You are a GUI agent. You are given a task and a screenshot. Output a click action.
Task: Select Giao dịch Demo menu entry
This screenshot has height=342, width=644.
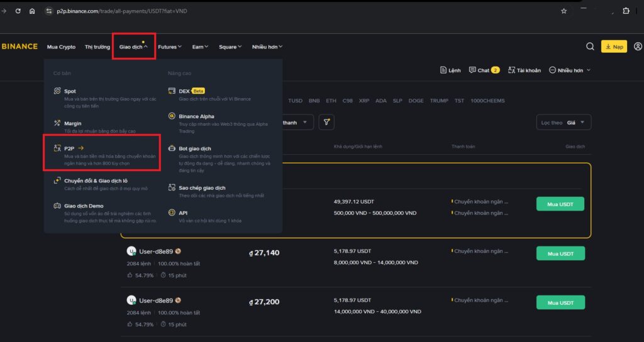click(105, 212)
